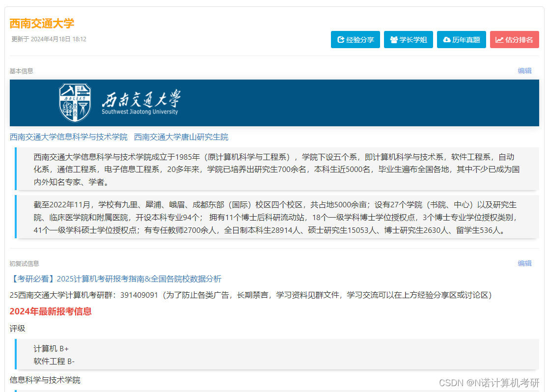Open the 经验分享 button

355,40
